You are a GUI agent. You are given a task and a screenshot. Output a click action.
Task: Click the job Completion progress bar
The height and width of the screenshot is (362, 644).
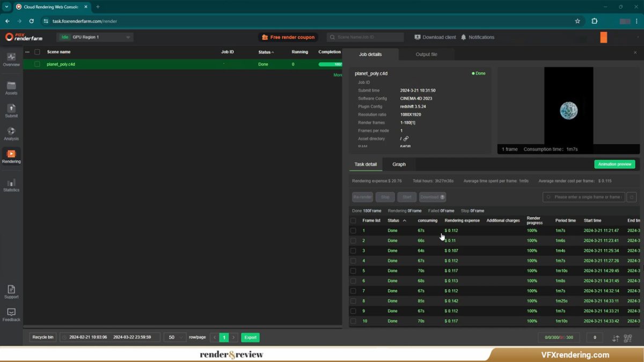[330, 64]
